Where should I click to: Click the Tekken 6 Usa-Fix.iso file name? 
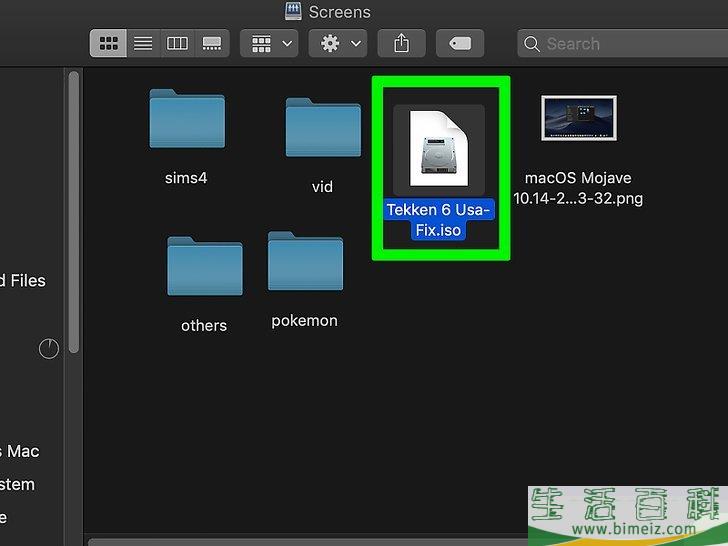(x=439, y=220)
